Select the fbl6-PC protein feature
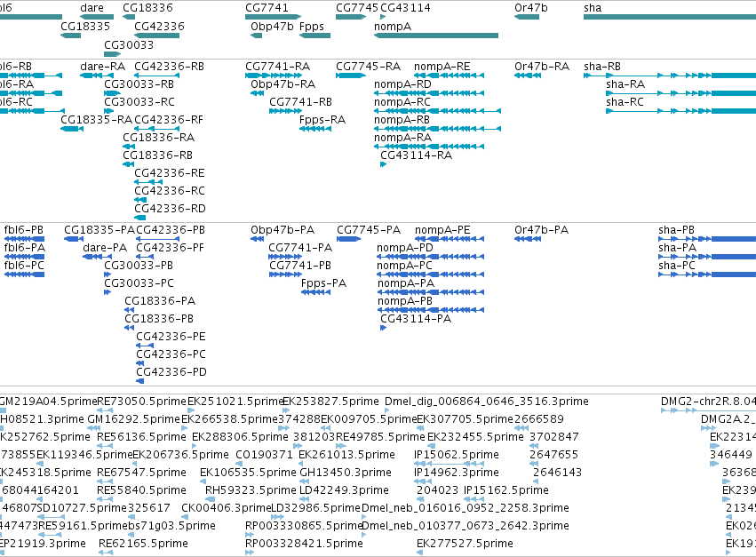This screenshot has width=756, height=557. coord(24,275)
